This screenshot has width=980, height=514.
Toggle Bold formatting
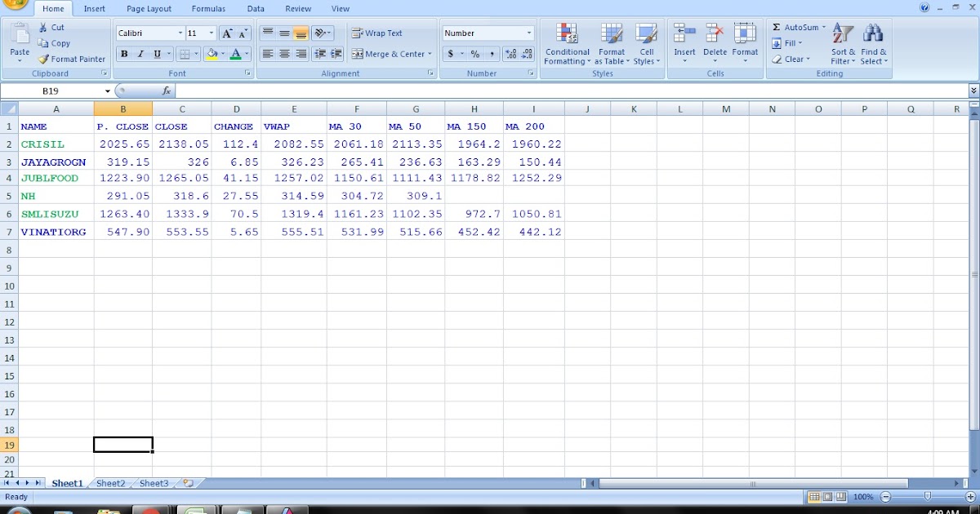(124, 54)
